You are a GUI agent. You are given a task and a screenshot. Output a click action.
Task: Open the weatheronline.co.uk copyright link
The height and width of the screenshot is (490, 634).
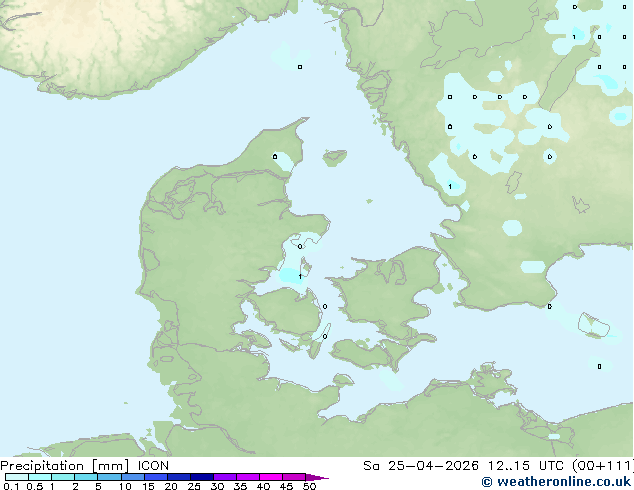point(556,482)
